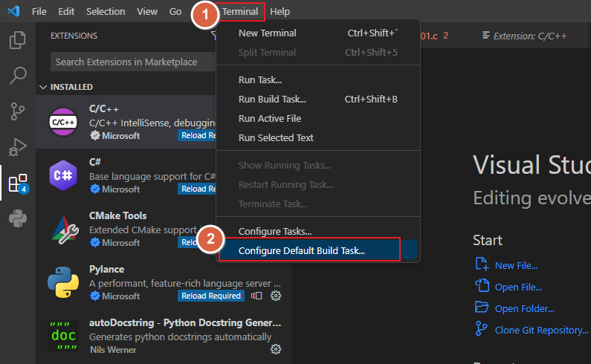Image resolution: width=591 pixels, height=364 pixels.
Task: Choose Run Active File
Action: pos(318,118)
